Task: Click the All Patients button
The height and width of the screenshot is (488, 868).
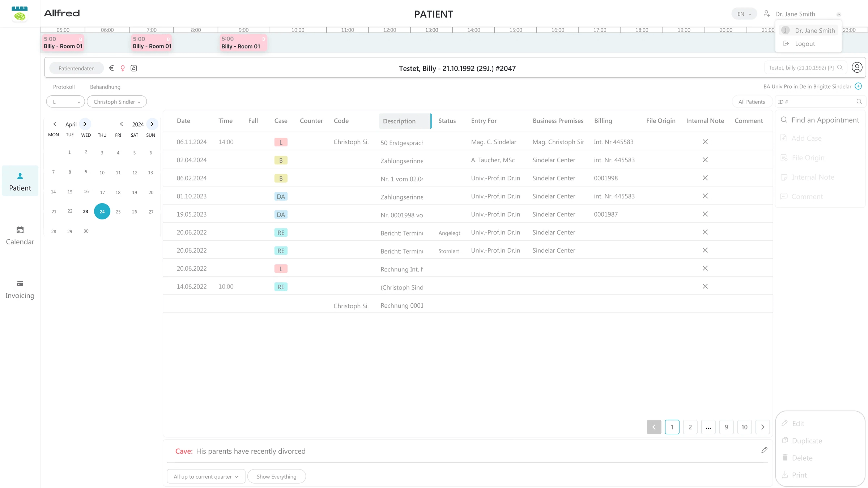Action: click(x=752, y=102)
